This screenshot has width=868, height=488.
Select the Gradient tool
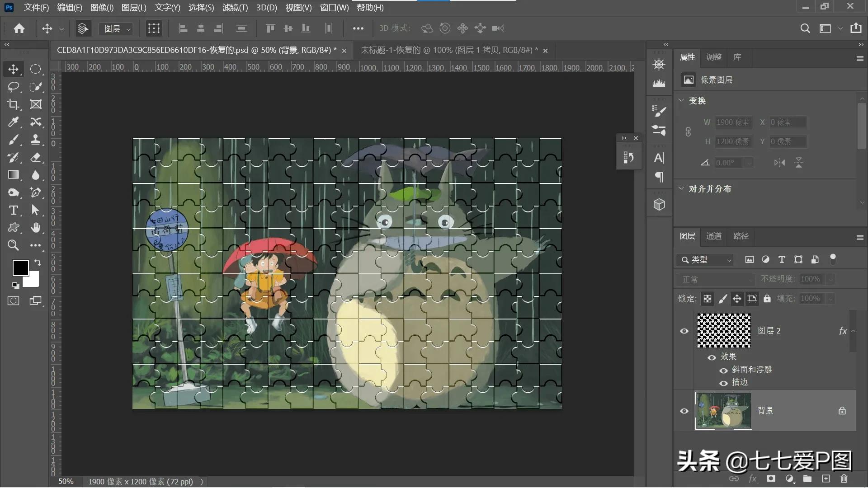[13, 175]
